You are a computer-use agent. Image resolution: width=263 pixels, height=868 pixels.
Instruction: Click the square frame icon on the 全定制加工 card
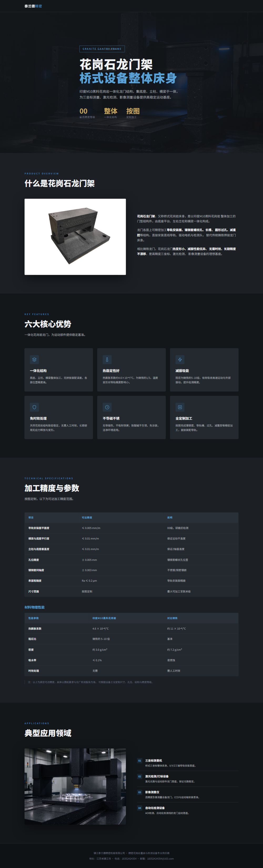click(x=180, y=407)
